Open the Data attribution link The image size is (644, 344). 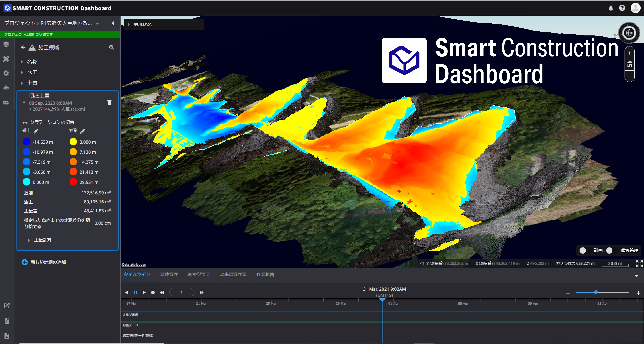[134, 265]
